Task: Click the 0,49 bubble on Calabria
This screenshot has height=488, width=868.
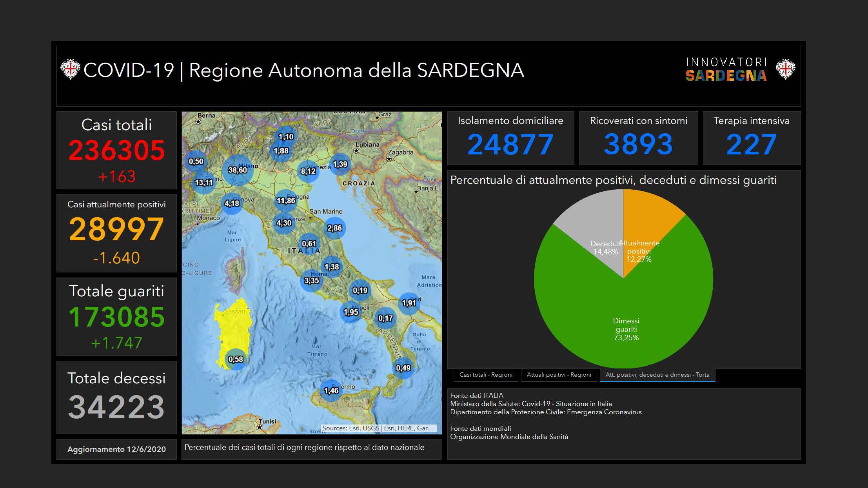Action: click(403, 368)
